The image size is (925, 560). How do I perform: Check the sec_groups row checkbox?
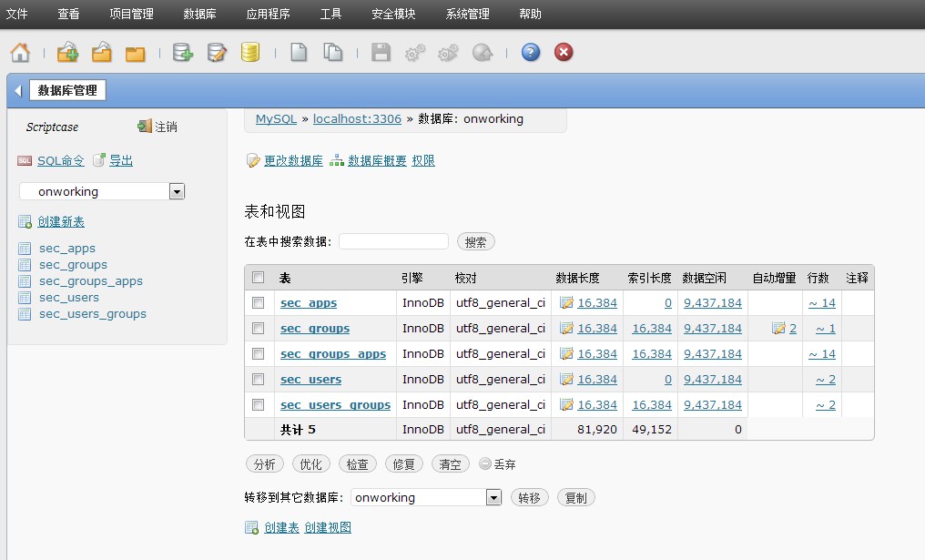tap(258, 328)
